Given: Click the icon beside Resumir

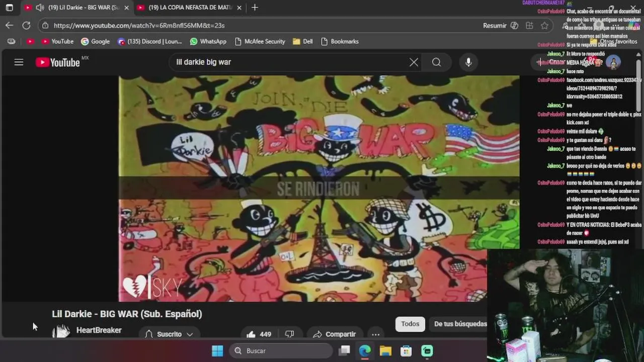Looking at the screenshot, I should tap(514, 25).
